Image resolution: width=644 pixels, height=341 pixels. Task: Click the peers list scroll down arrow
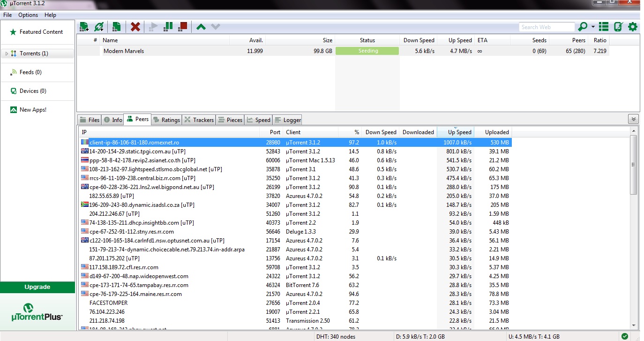[x=633, y=325]
